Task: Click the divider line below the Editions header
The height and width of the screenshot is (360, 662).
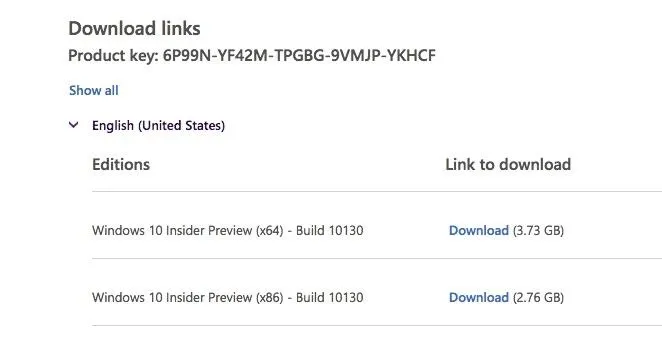Action: click(377, 191)
